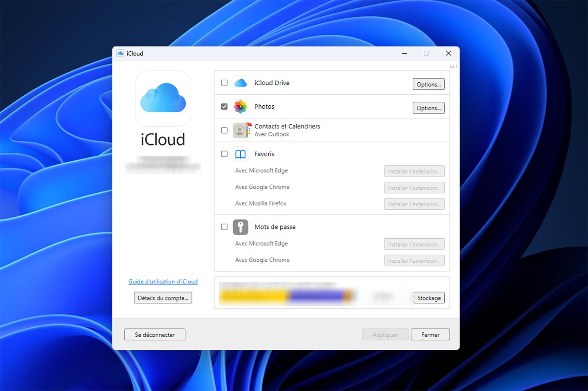This screenshot has width=588, height=391.
Task: Click the Contacts et Calendriers label
Action: pyautogui.click(x=287, y=126)
